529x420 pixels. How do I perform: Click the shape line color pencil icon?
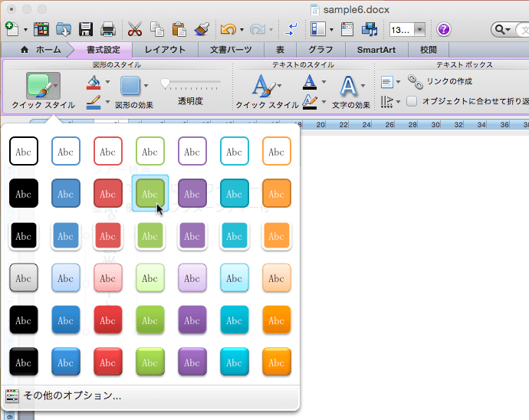pos(94,102)
